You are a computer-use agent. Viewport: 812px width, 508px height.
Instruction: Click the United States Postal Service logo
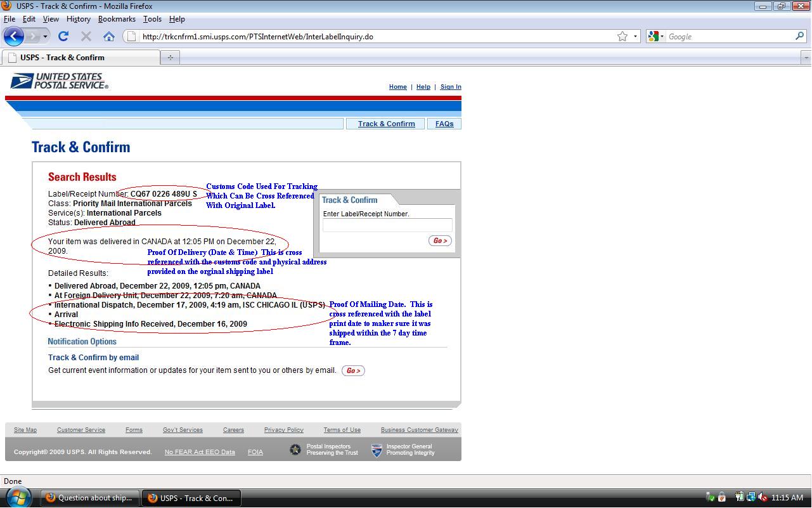(x=60, y=81)
